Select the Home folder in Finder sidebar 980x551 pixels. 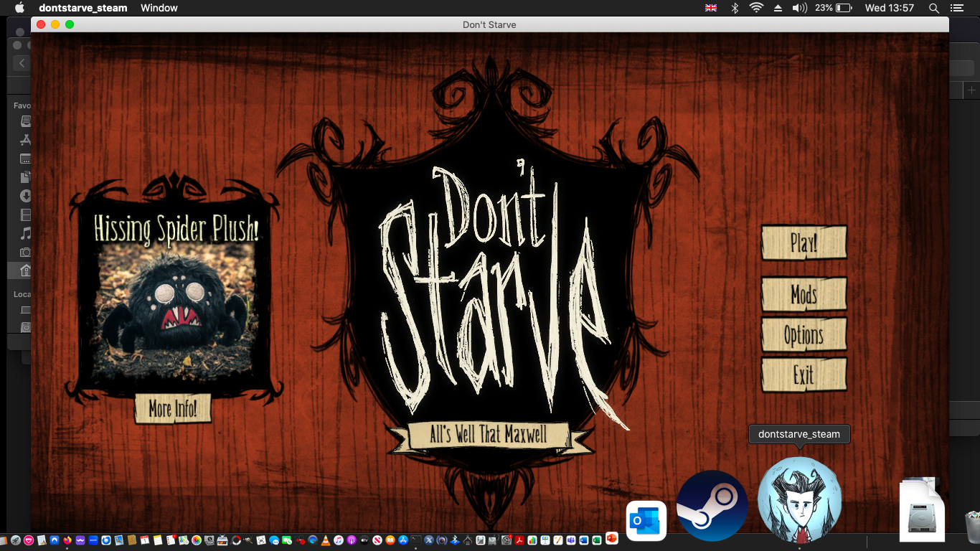pos(25,270)
